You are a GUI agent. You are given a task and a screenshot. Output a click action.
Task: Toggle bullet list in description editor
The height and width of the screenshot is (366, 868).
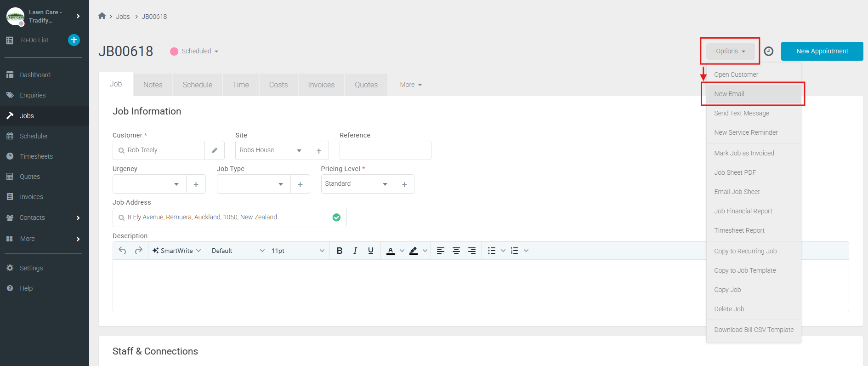[x=492, y=251]
